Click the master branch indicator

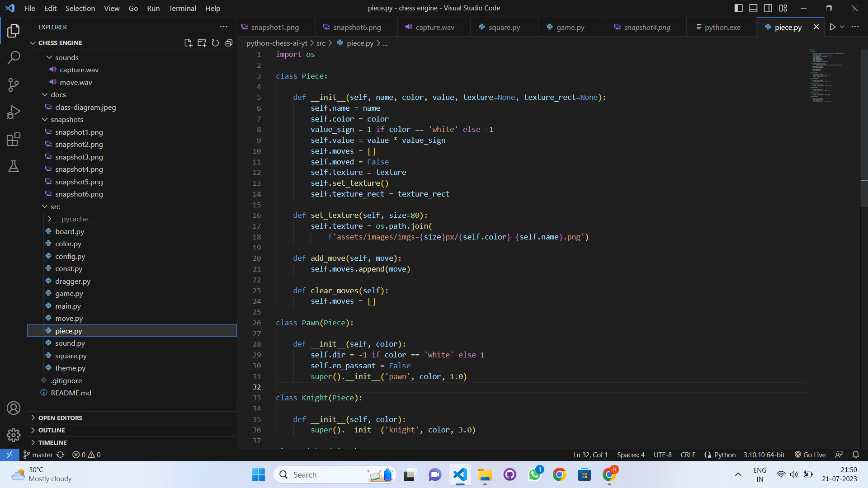(x=38, y=455)
